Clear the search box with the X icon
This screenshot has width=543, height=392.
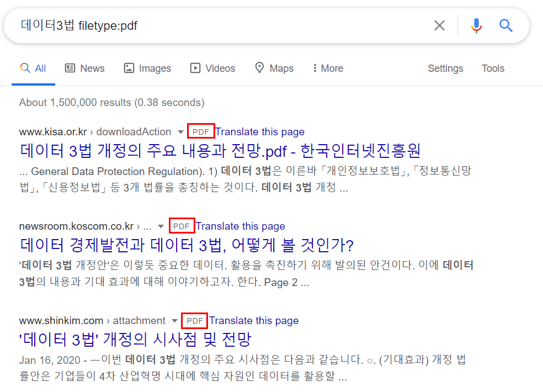439,25
